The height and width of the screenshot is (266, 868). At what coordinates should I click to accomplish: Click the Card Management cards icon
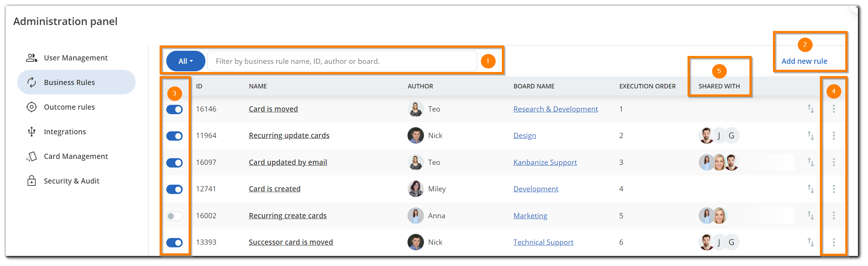tap(31, 156)
